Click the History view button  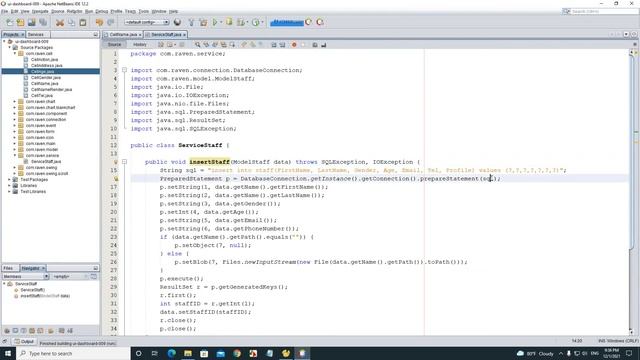(140, 44)
